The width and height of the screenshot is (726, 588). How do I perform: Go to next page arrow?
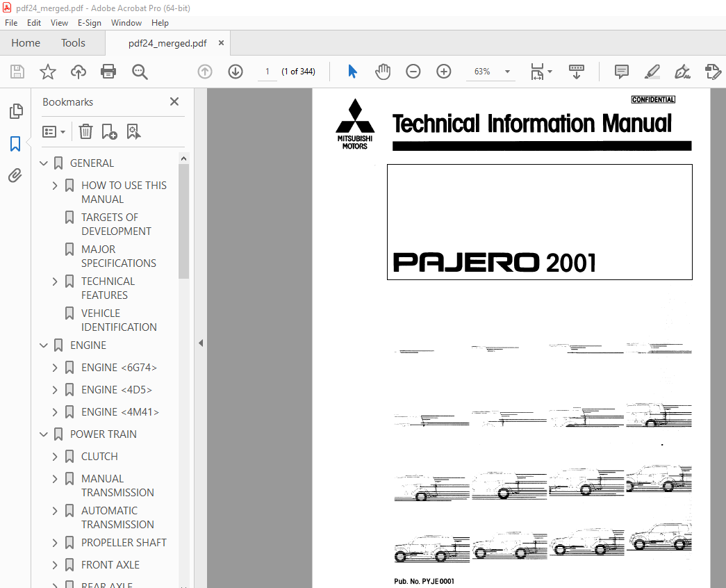[x=236, y=72]
